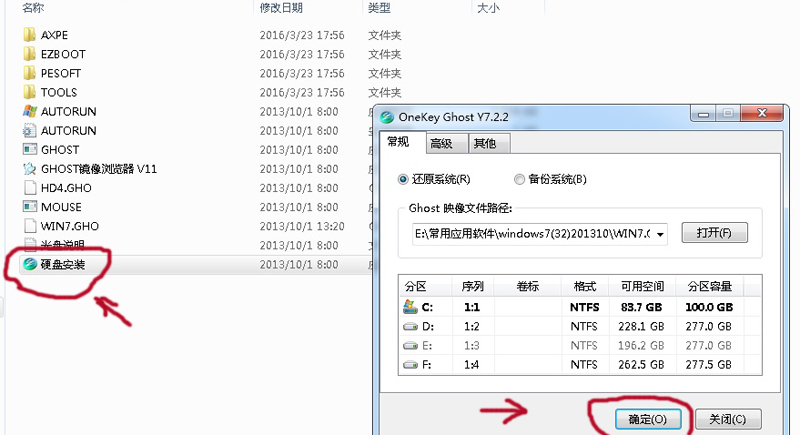Sort files by 修改日期 column header
The image size is (800, 435).
pyautogui.click(x=281, y=8)
